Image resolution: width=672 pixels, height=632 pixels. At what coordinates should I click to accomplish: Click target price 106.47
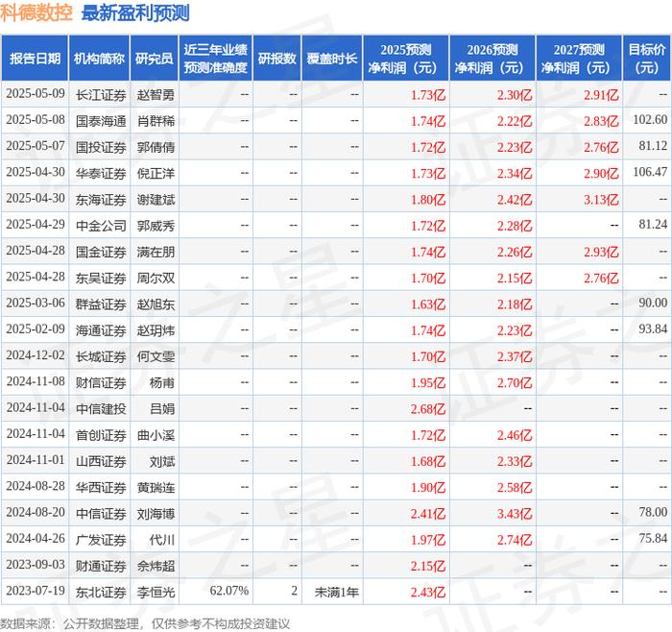point(650,172)
